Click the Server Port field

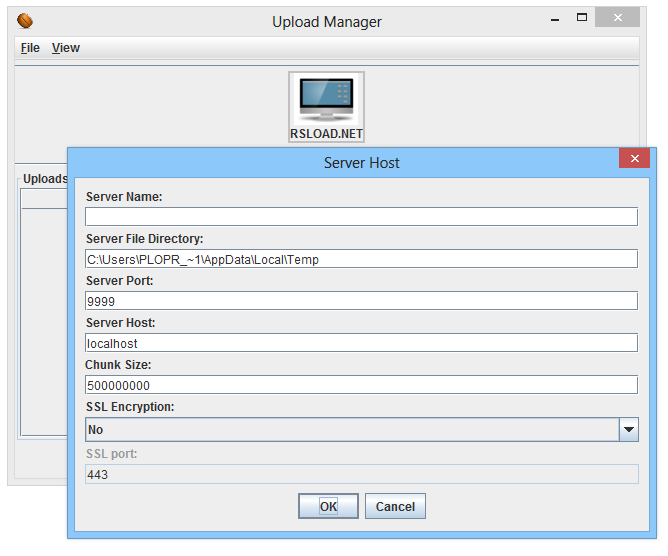[361, 301]
